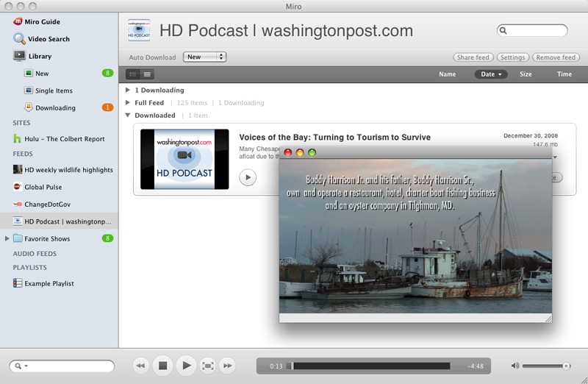Click the Remove feed button
Viewport: 588px width, 384px height.
pyautogui.click(x=556, y=57)
